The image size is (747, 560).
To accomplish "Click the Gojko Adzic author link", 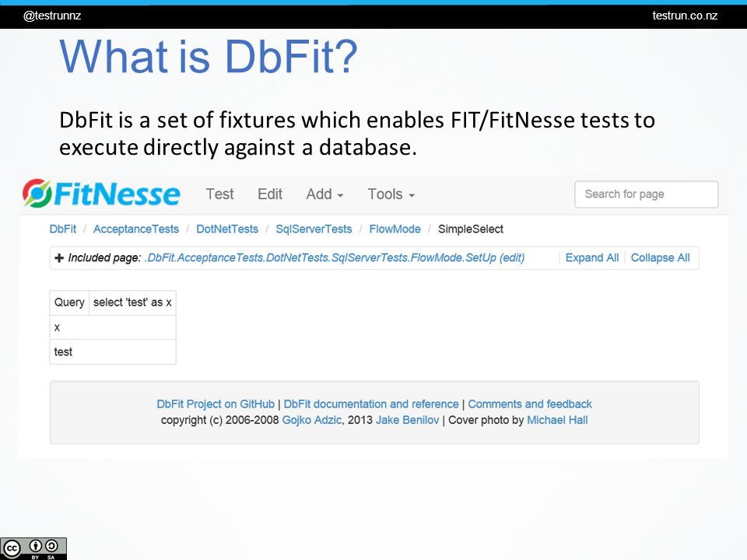I will click(x=312, y=420).
